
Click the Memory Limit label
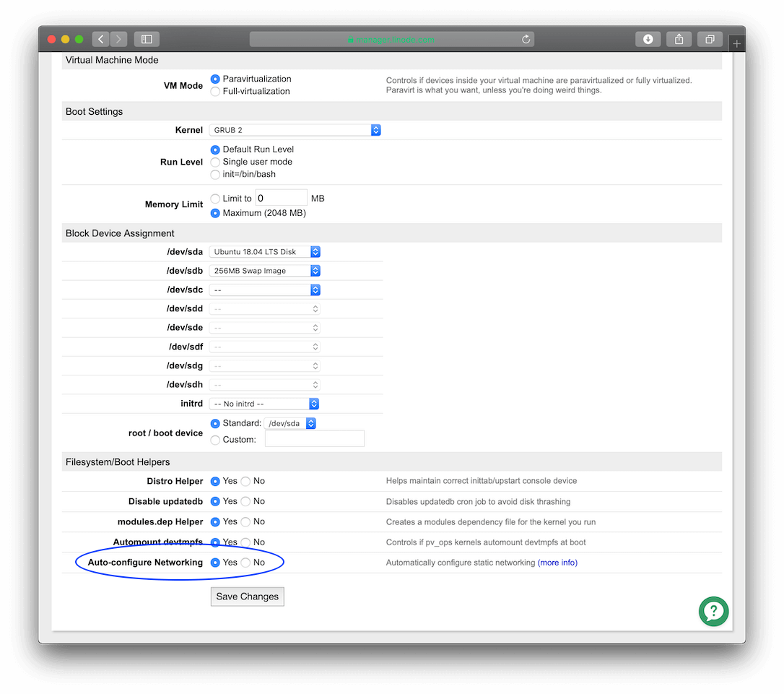point(174,204)
